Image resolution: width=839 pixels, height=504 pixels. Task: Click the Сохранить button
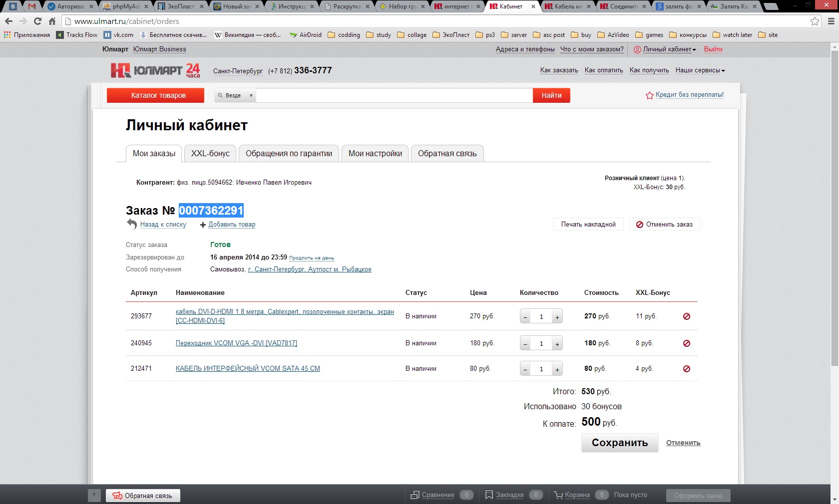[x=620, y=443]
